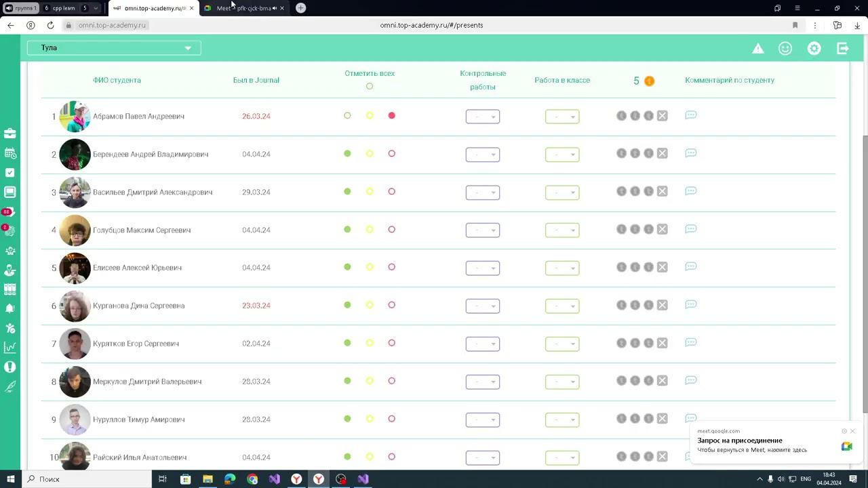This screenshot has width=868, height=488.
Task: Mark Курятков Егор Сергеевич as late (yellow)
Action: tap(370, 343)
